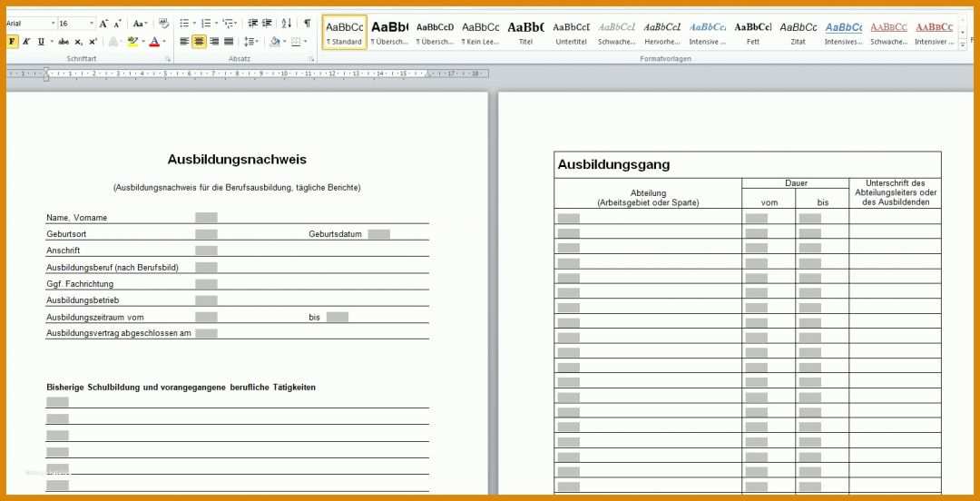Clear all formatting with the eraser icon
The height and width of the screenshot is (501, 980).
163,24
